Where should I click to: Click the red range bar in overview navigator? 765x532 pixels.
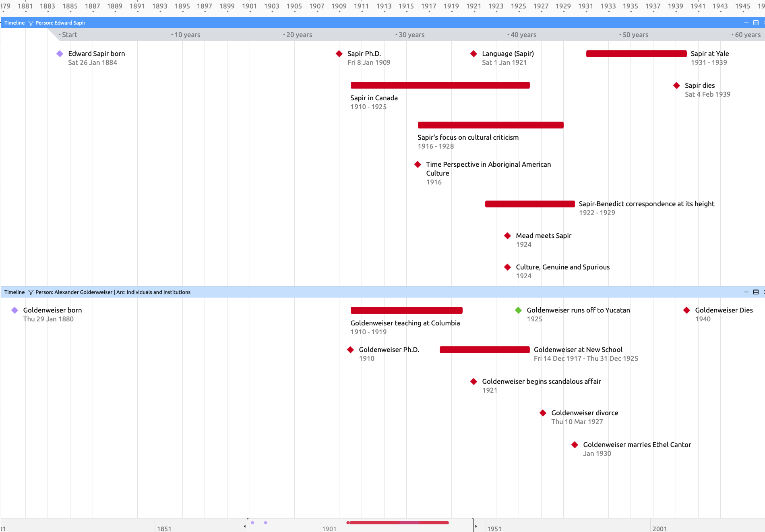tap(399, 523)
